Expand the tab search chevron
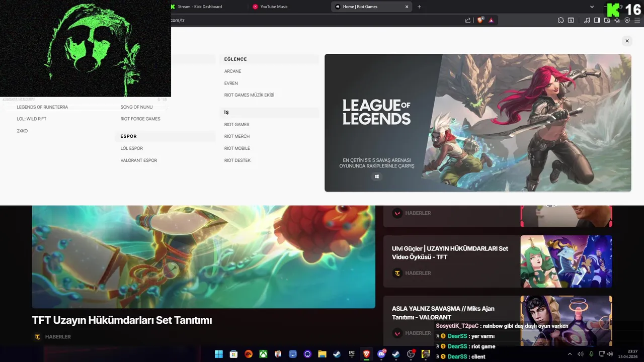644x362 pixels. (592, 7)
